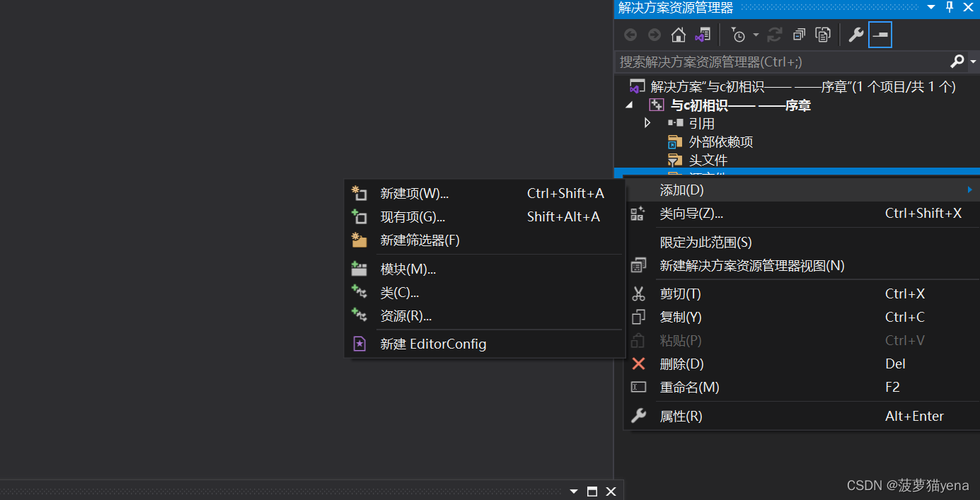This screenshot has height=500, width=980.
Task: Select the 外部依赖项 folder
Action: [x=721, y=142]
